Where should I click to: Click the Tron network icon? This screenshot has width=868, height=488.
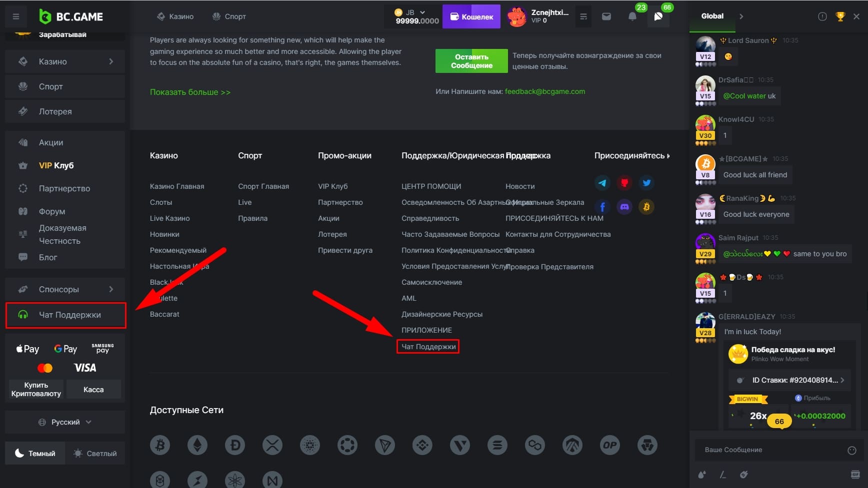pyautogui.click(x=385, y=445)
